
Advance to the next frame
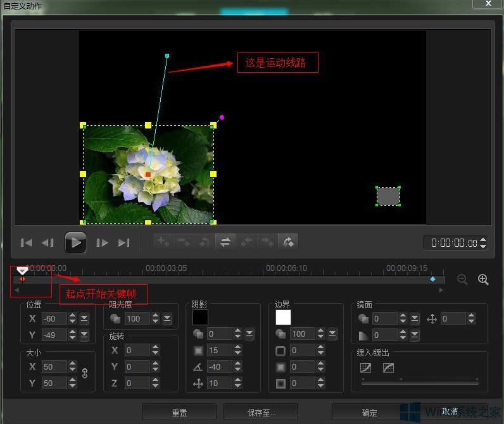click(103, 242)
